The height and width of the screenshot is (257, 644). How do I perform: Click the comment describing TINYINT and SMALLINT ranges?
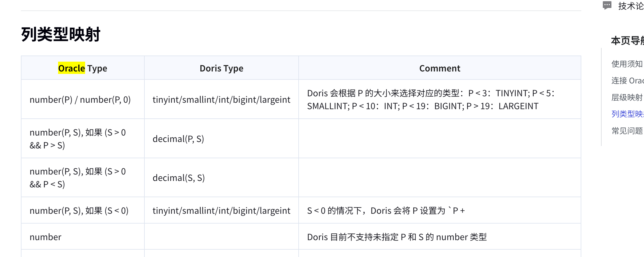(430, 100)
